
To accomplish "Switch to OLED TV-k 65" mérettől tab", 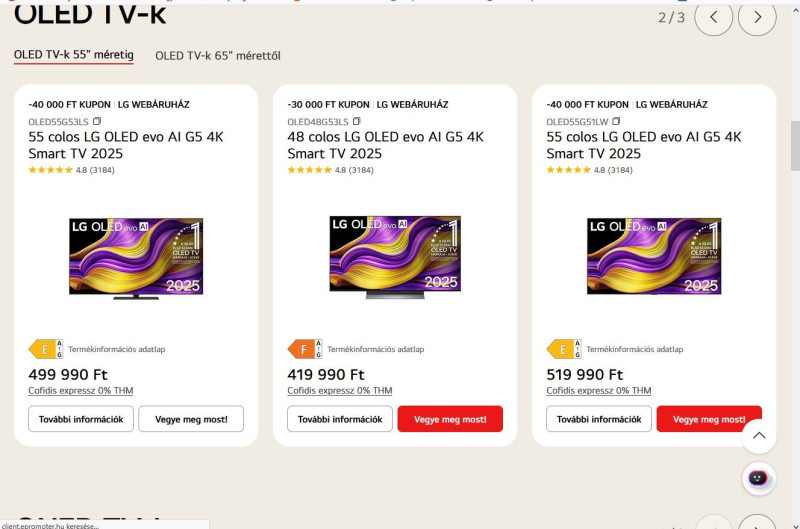I will pyautogui.click(x=218, y=56).
